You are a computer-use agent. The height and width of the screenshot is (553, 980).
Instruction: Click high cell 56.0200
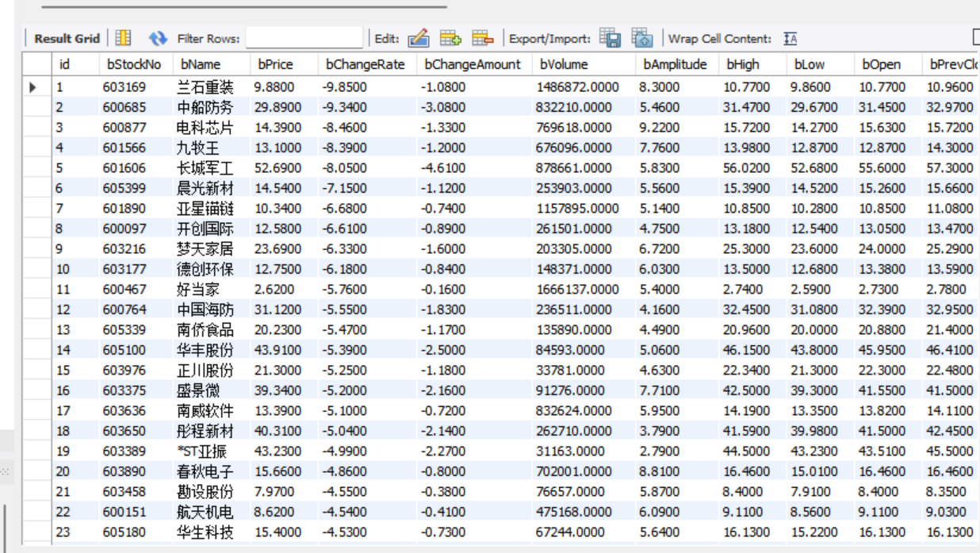(746, 168)
